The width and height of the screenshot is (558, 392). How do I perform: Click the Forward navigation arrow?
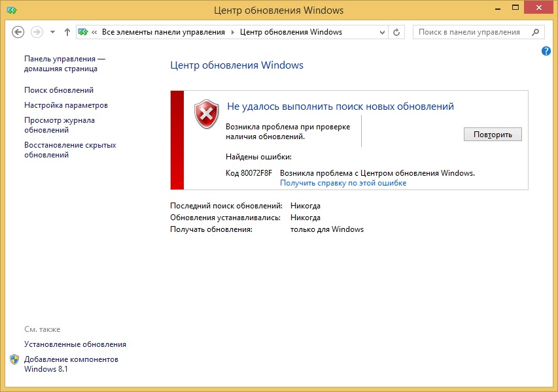[x=37, y=32]
